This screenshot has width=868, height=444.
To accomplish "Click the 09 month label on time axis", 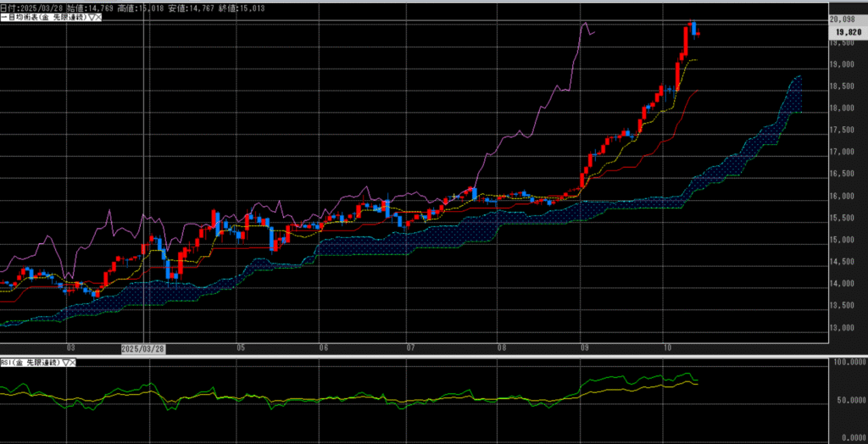I will point(584,348).
